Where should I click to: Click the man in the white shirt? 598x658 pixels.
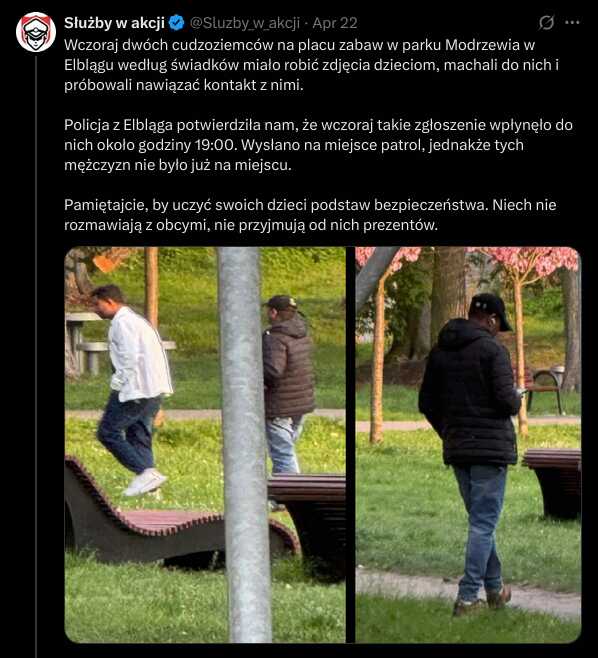[x=132, y=390]
